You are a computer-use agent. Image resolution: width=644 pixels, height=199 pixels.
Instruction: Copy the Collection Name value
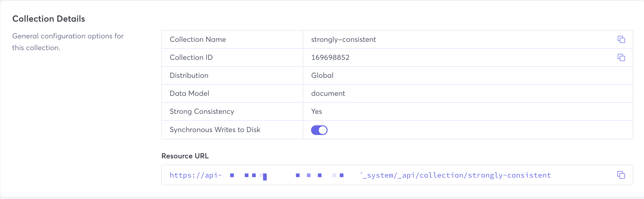pyautogui.click(x=621, y=39)
